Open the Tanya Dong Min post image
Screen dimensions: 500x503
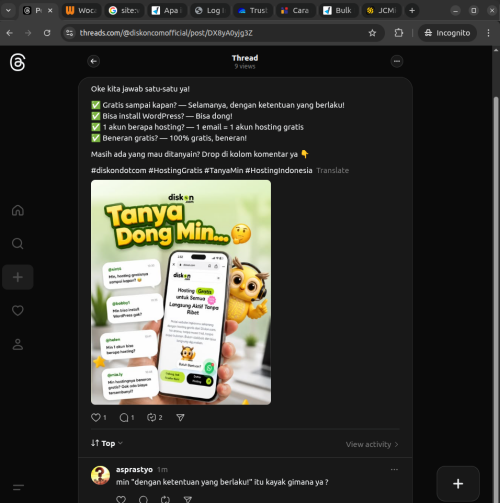pyautogui.click(x=181, y=292)
